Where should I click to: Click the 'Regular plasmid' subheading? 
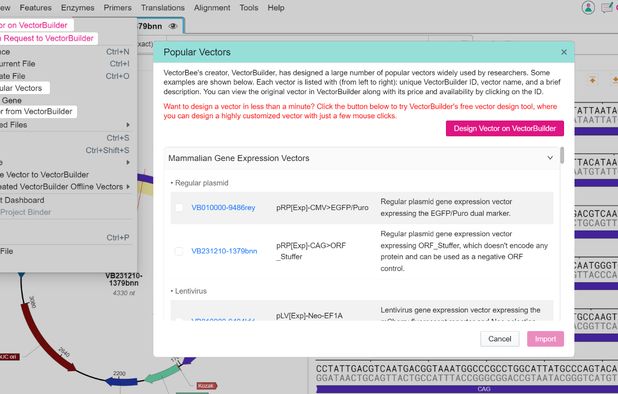(201, 183)
